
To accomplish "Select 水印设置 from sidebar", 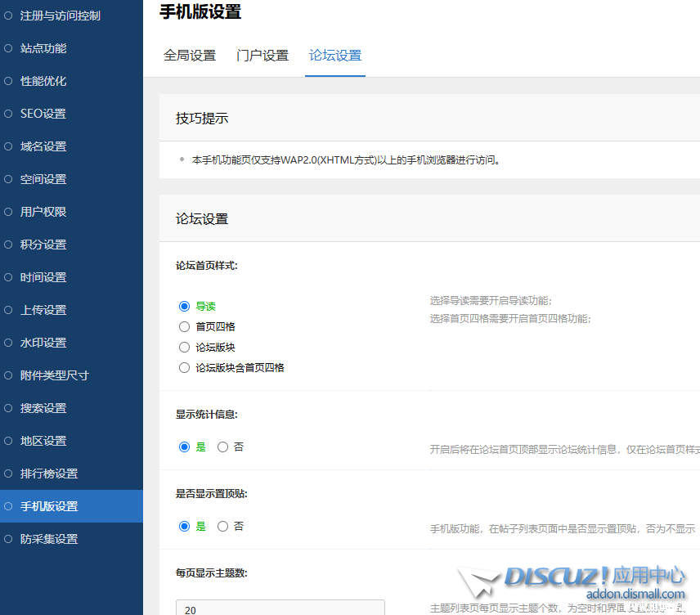I will 43,343.
